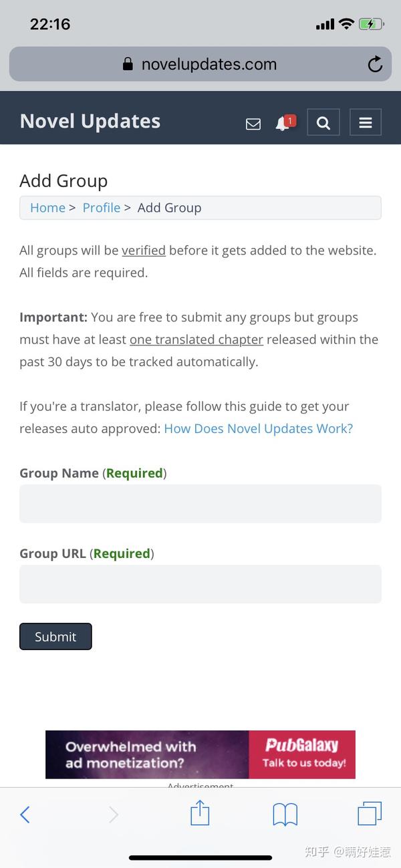Go back in Safari
Viewport: 401px width, 868px height.
click(25, 814)
